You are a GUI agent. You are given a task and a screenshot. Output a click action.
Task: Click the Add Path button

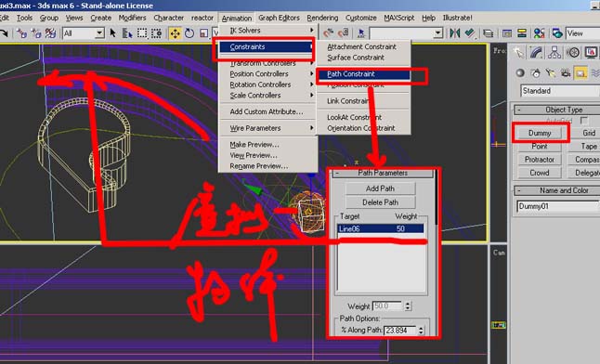(x=380, y=188)
